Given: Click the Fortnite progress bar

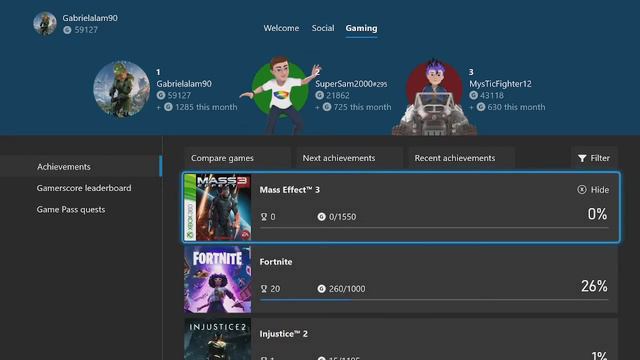Looking at the screenshot, I should (x=434, y=300).
